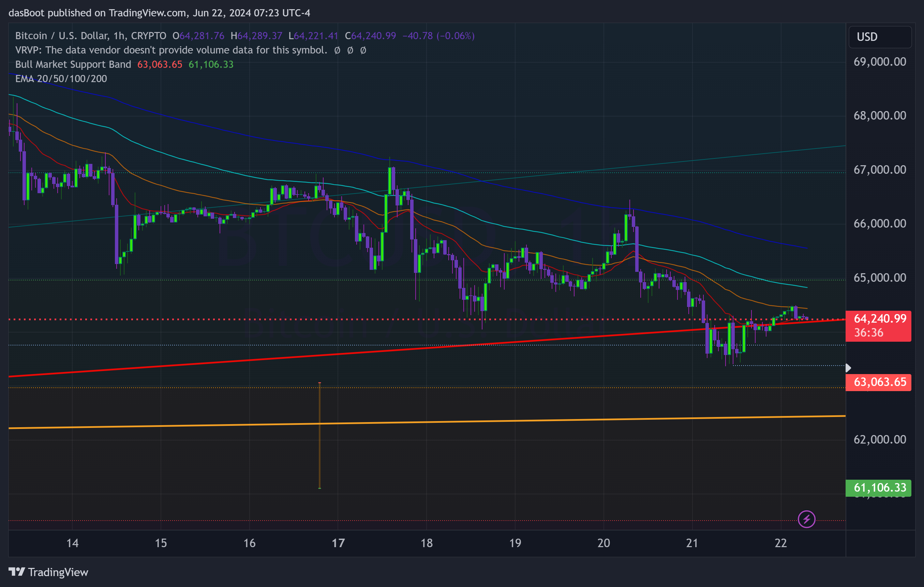Click the white arrow marker at price axis edge
Screen dimensions: 924x587
848,368
